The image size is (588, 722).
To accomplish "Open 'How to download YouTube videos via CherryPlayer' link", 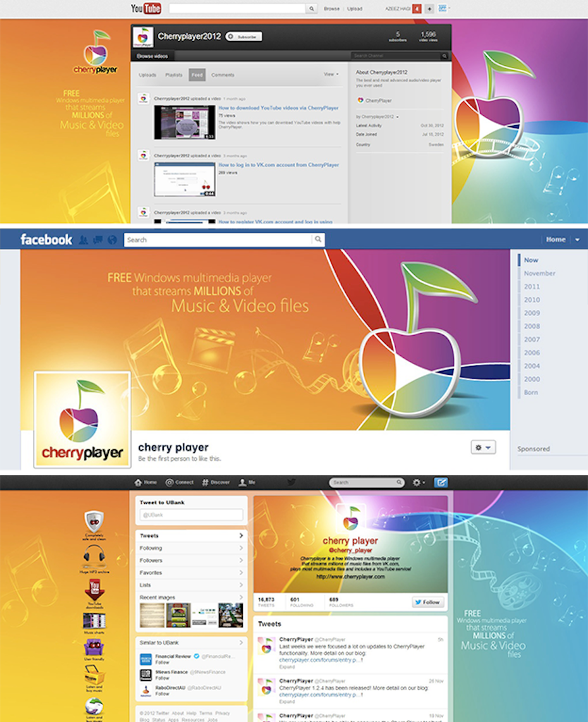I will [x=278, y=108].
